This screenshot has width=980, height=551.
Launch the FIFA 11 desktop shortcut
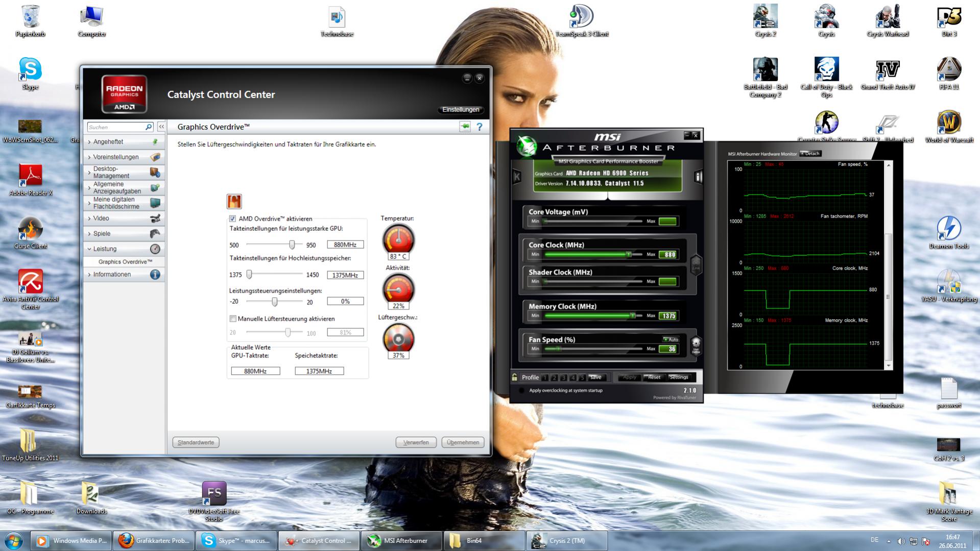click(x=949, y=74)
